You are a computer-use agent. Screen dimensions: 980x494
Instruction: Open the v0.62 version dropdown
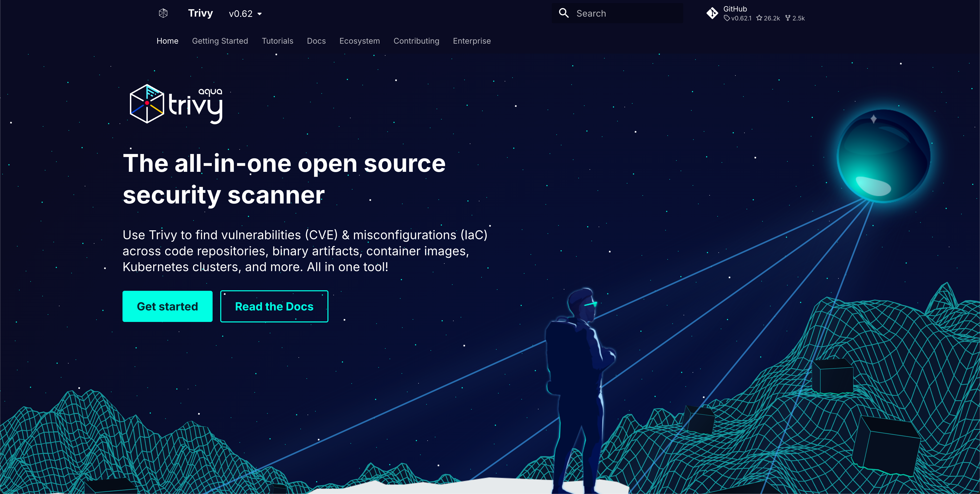click(x=241, y=14)
